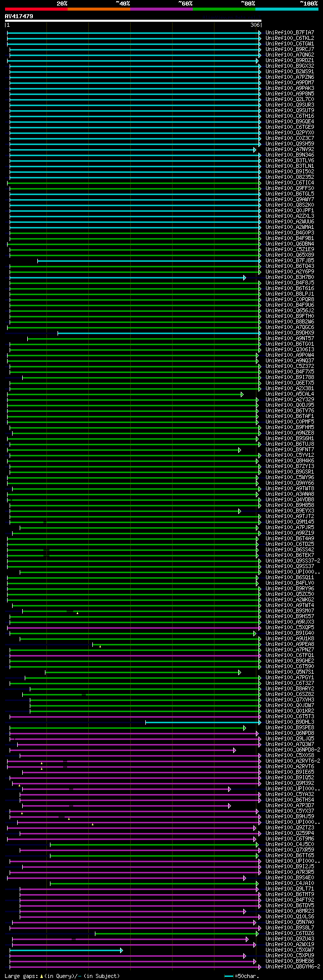Click the orange ~40% identity legend segment

tap(99, 9)
